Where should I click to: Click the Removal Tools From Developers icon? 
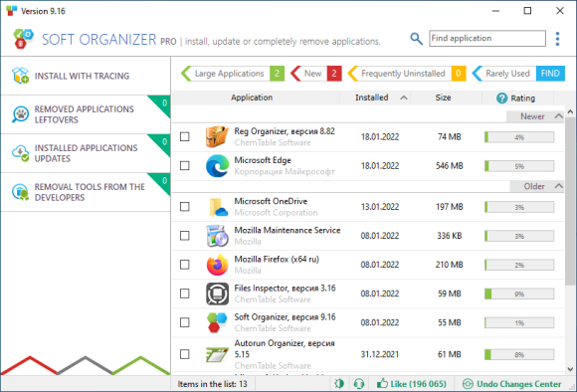pos(20,192)
